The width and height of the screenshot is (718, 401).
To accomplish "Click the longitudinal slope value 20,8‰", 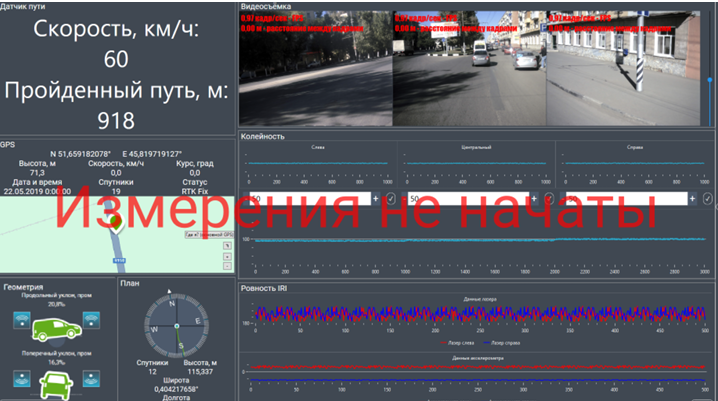I will click(x=56, y=304).
